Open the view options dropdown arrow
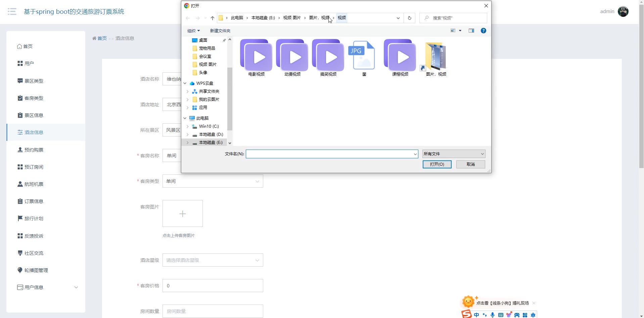The width and height of the screenshot is (644, 318). [x=460, y=31]
